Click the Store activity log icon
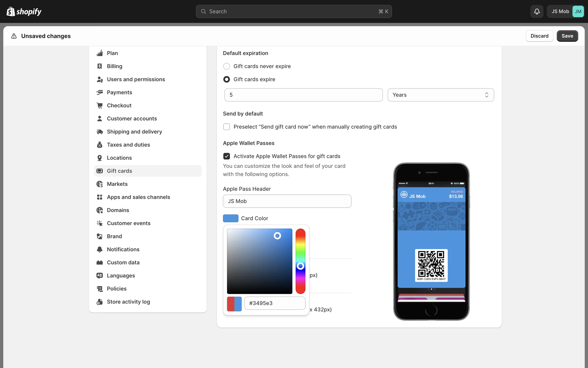588x368 pixels. point(100,302)
